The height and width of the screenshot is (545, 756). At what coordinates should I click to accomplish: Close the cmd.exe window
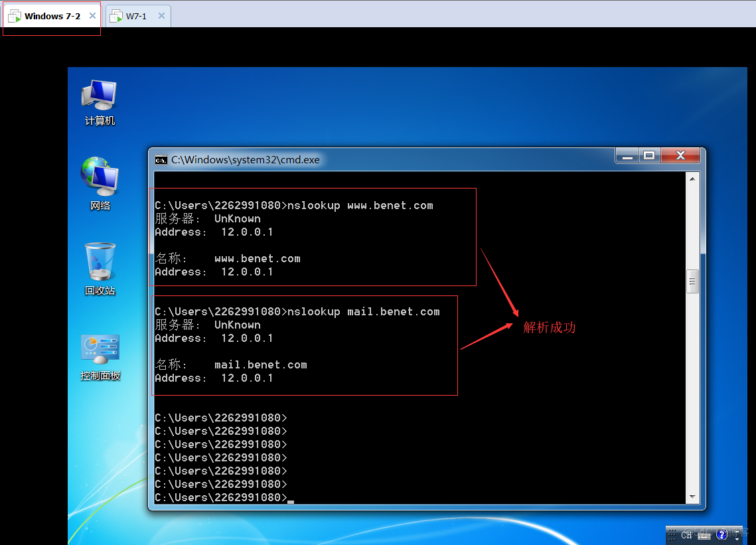point(680,156)
